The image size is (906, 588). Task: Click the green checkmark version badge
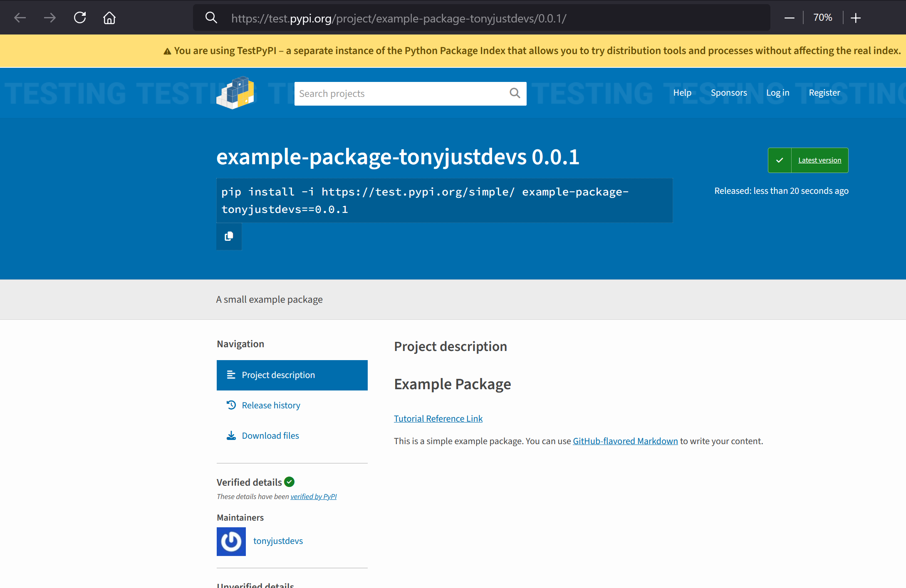(780, 160)
